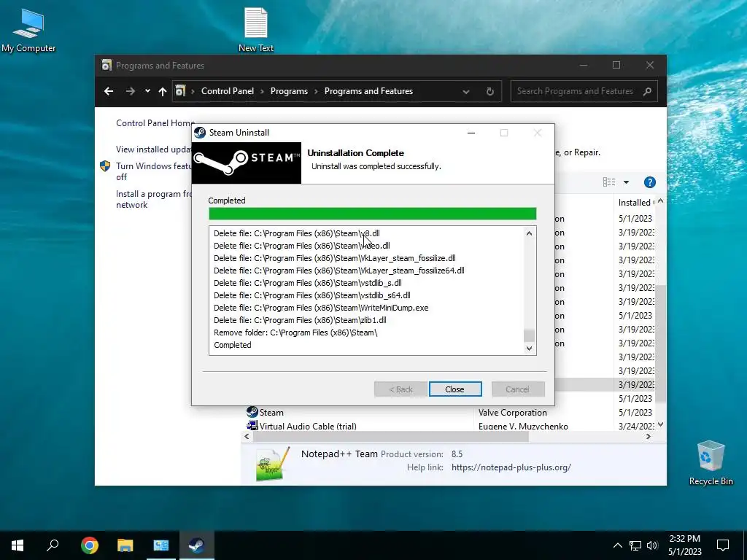Screen dimensions: 747x560
Task: Open the Recycle Bin icon
Action: (x=711, y=463)
